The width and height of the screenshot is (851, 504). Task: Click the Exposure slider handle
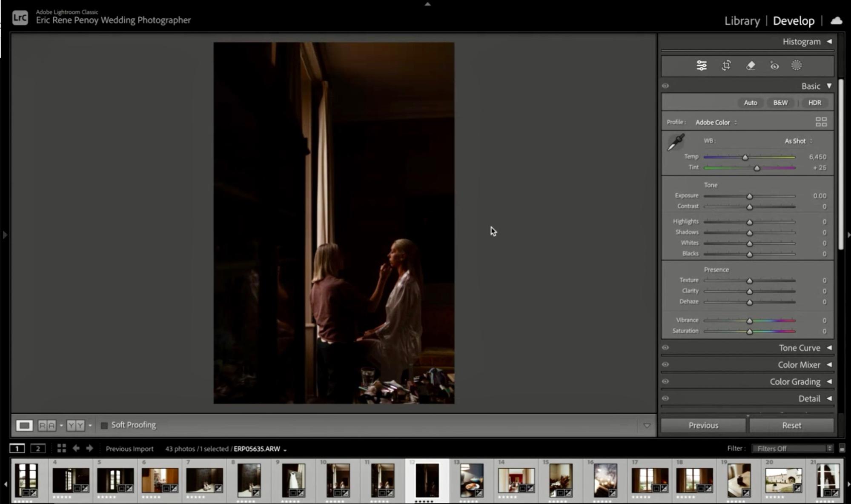pos(749,196)
